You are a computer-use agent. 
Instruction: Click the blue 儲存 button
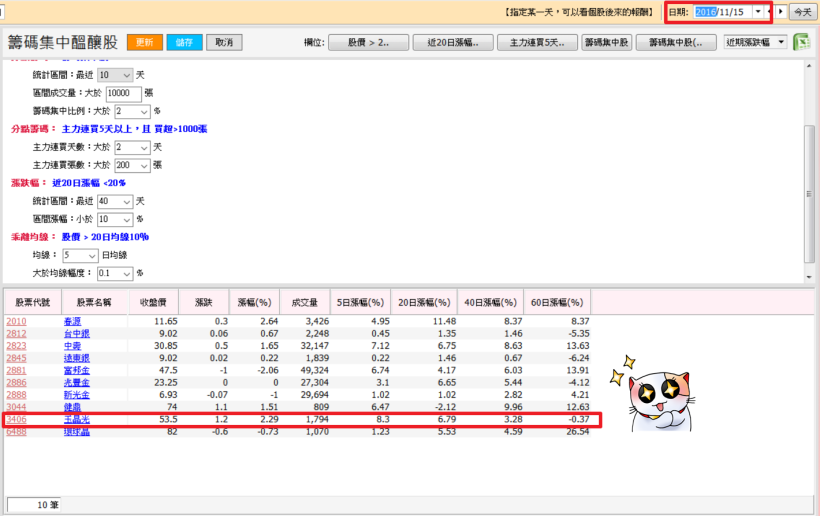pyautogui.click(x=184, y=42)
